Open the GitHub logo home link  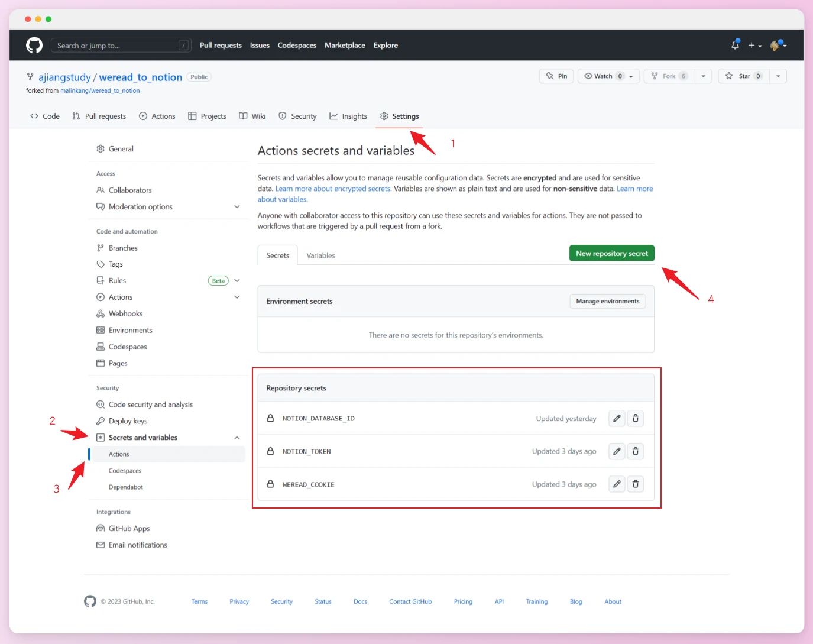[x=34, y=46]
